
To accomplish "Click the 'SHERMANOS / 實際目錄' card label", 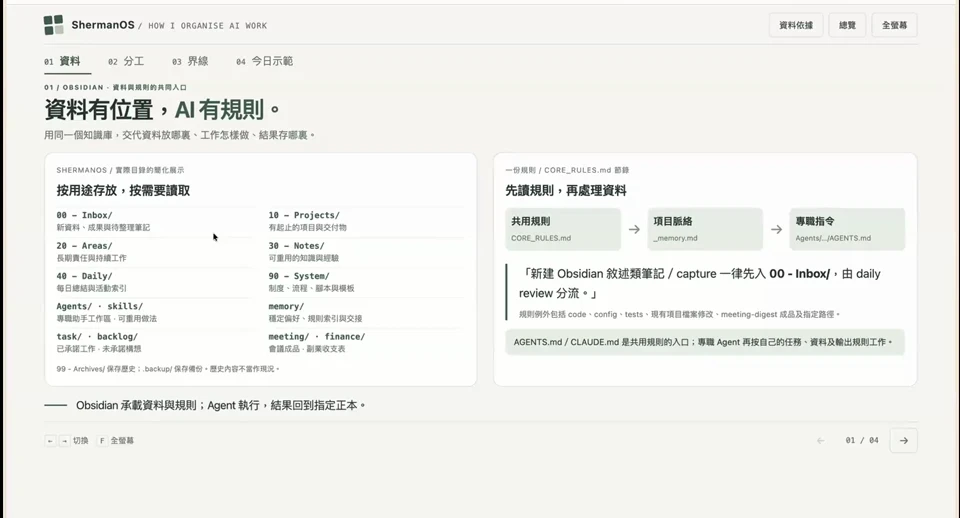I will [x=120, y=170].
